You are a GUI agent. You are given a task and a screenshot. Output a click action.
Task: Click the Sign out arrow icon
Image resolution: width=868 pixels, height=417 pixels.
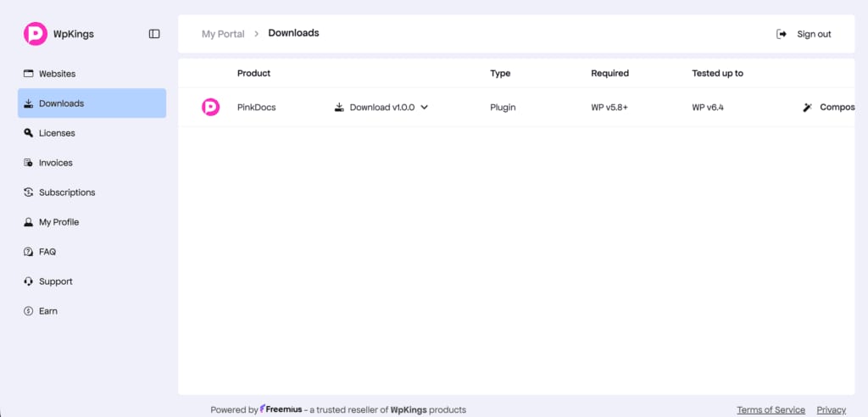(782, 34)
